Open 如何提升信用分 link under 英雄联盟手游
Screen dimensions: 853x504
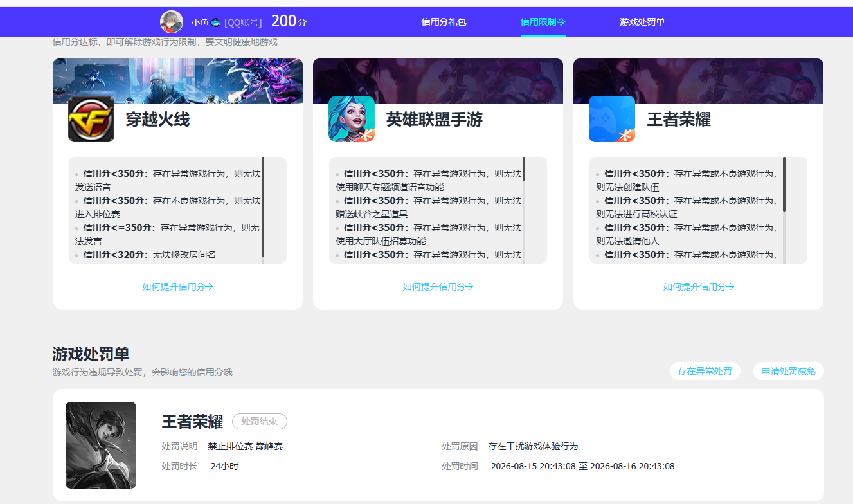[438, 287]
